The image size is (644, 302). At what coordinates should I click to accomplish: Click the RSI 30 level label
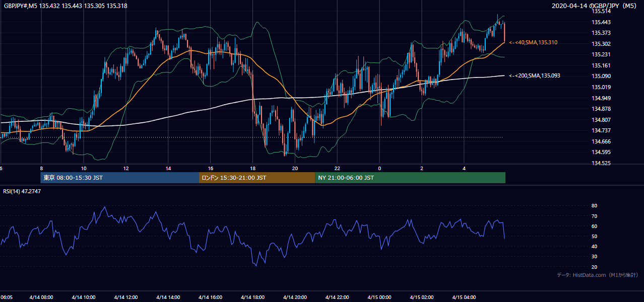point(594,257)
